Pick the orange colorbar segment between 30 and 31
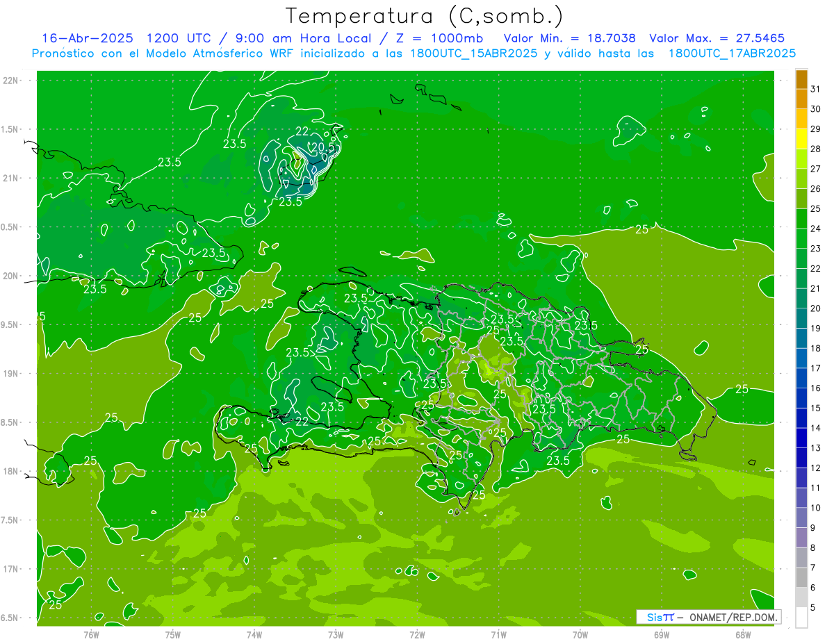834x644 pixels. [802, 99]
